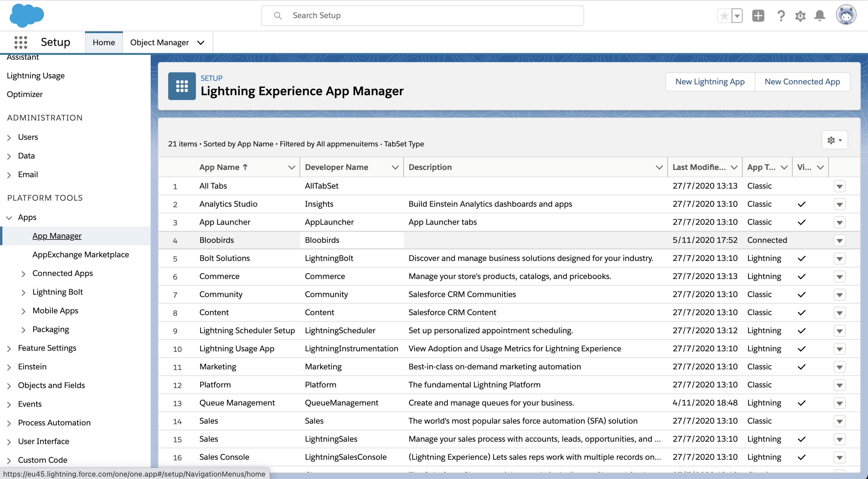Expand the Email tree node

click(9, 175)
